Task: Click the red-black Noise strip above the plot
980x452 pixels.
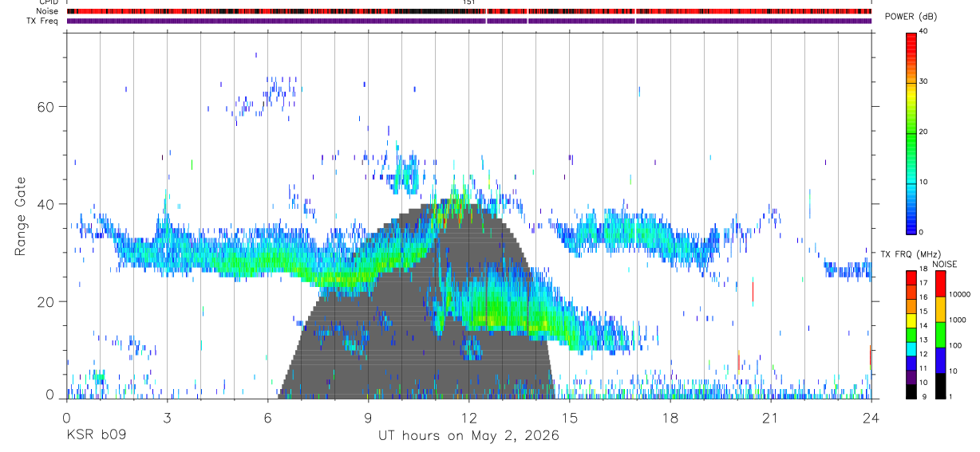Action: (469, 11)
